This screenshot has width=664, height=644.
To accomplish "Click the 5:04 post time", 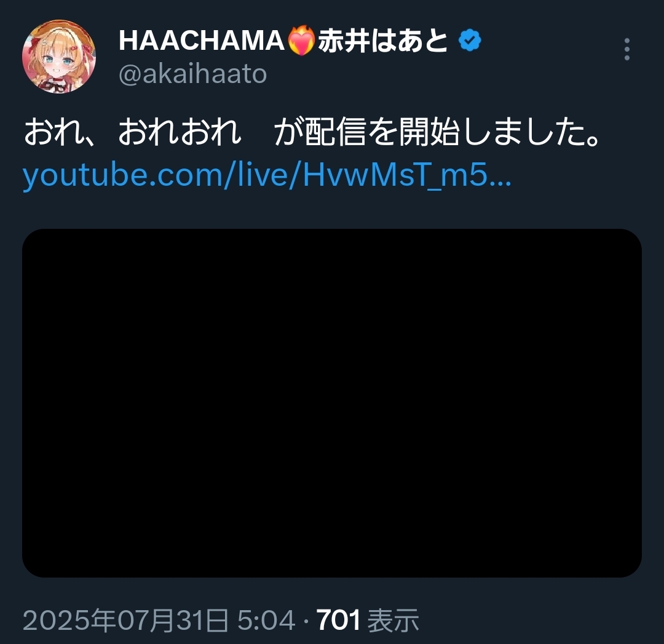I will (x=266, y=620).
